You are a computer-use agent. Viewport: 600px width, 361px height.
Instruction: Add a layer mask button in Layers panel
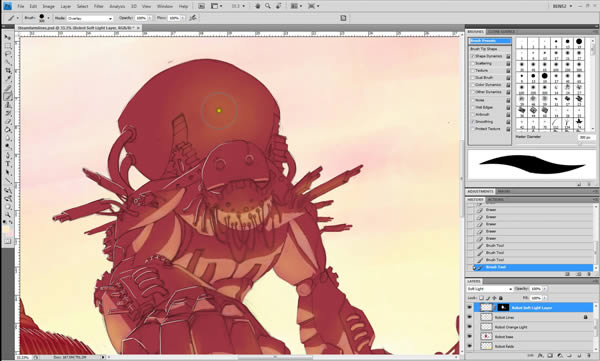[x=550, y=356]
